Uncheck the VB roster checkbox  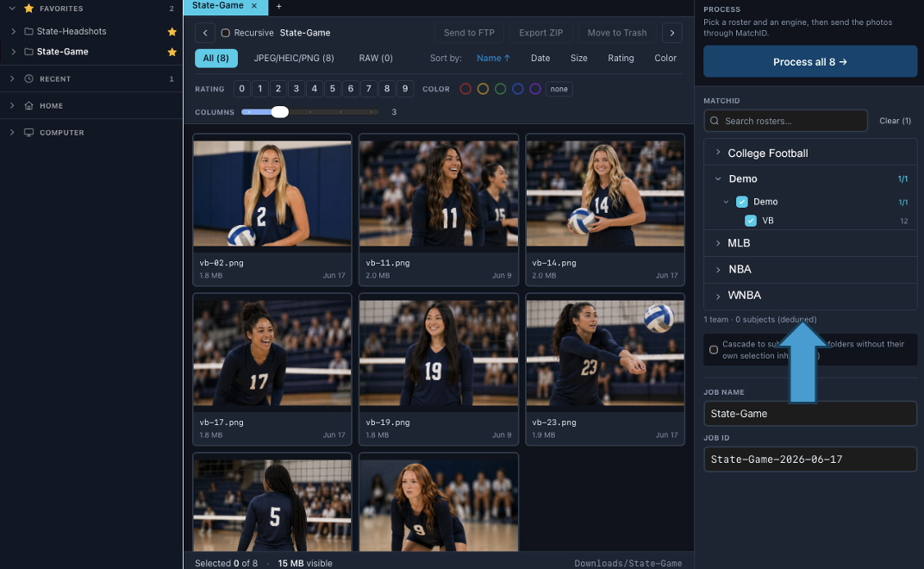pyautogui.click(x=750, y=221)
